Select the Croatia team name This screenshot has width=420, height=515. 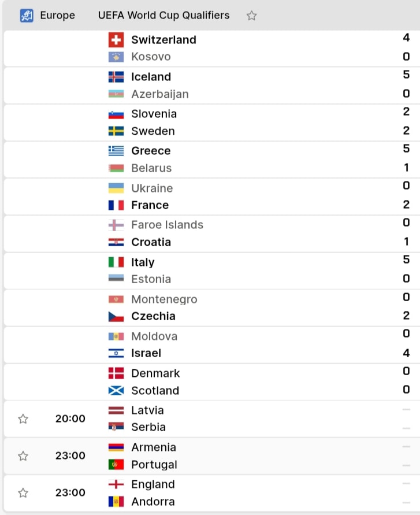coord(151,242)
